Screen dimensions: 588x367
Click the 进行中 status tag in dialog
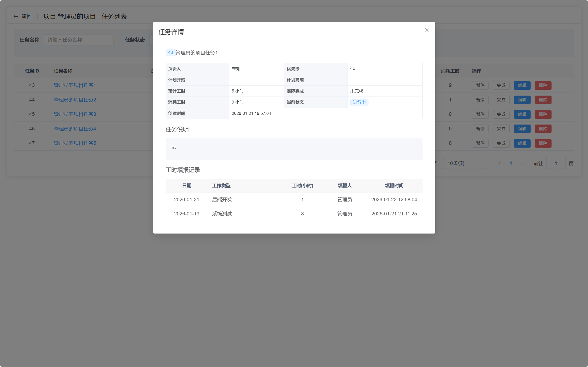click(359, 102)
